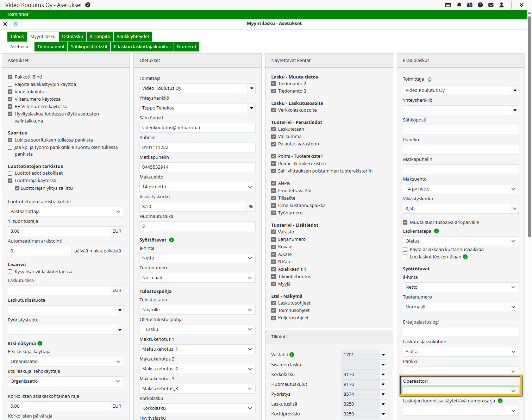Screen dimensions: 532x420
Task: Click the dashboard gauge icon beside title
Action: 88,5
